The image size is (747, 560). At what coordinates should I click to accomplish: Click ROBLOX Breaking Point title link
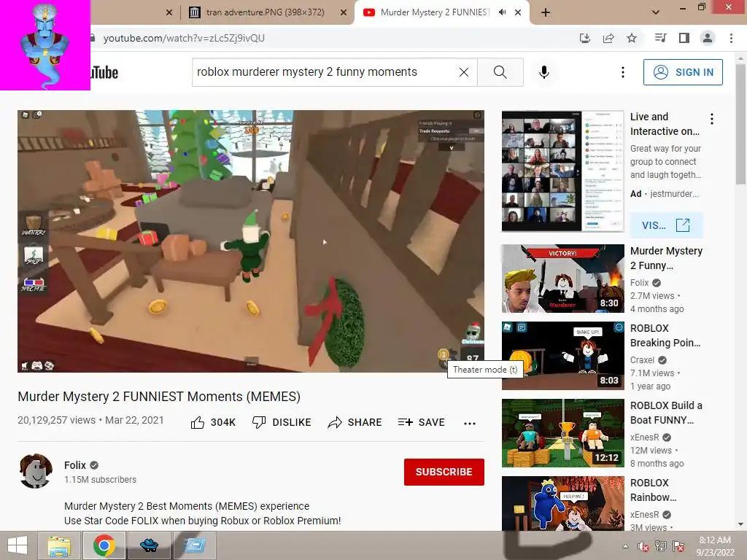(665, 335)
